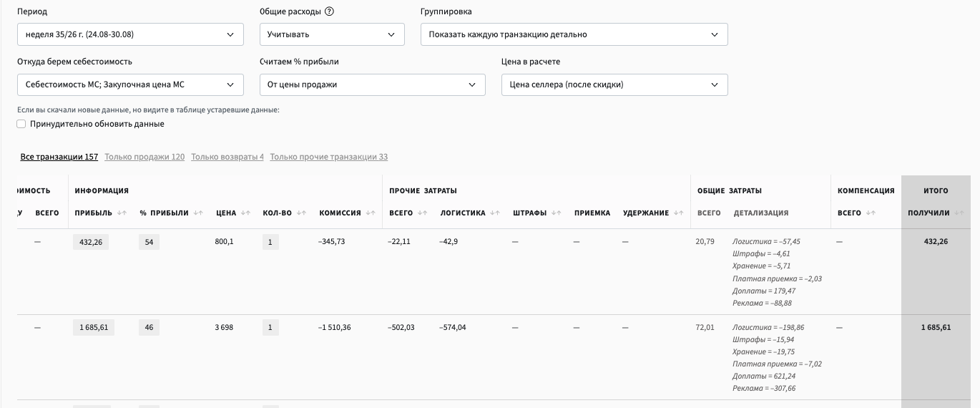Image resolution: width=980 pixels, height=408 pixels.
Task: Switch to Только возвраты 4 tab
Action: point(227,157)
